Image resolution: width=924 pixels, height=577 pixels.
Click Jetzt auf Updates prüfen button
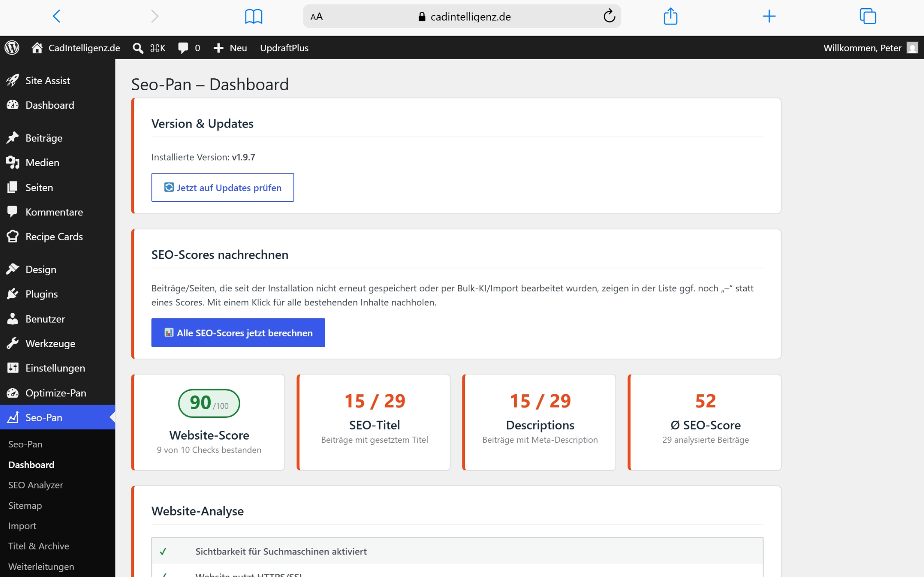point(223,188)
